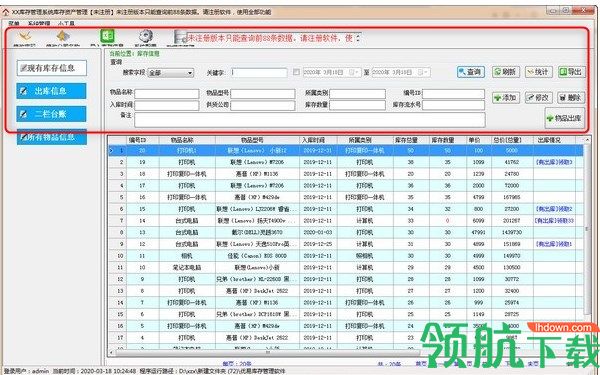Click the bird-shaped first toolbar icon
The width and height of the screenshot is (600, 375).
coord(25,37)
